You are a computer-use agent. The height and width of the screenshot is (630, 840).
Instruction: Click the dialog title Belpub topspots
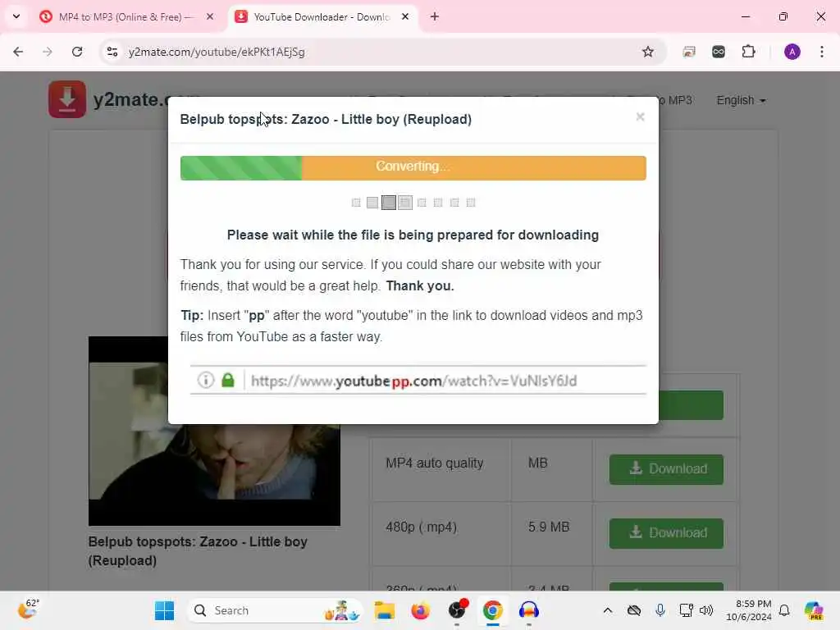coord(326,119)
